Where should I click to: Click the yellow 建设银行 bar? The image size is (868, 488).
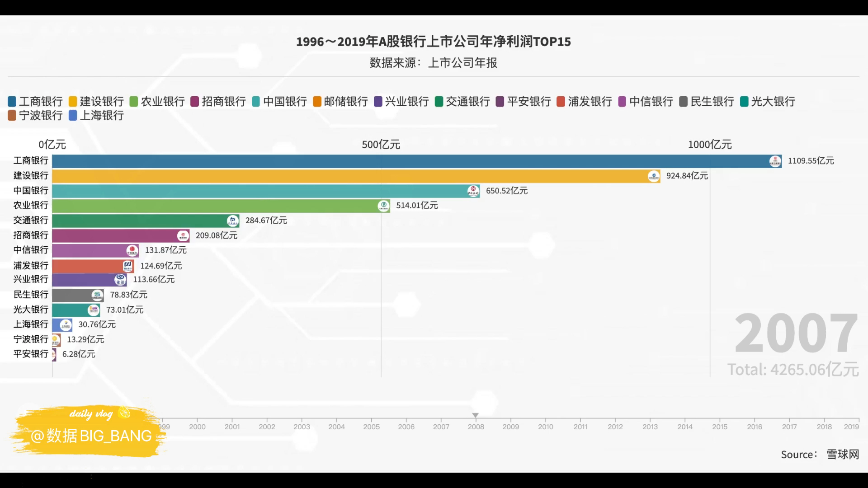tap(356, 176)
